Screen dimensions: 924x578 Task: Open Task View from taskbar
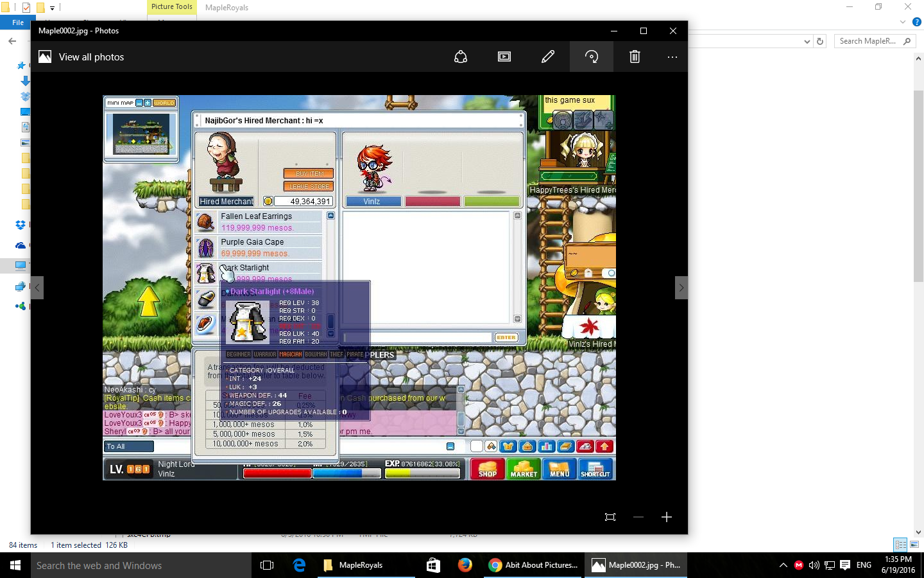click(267, 565)
